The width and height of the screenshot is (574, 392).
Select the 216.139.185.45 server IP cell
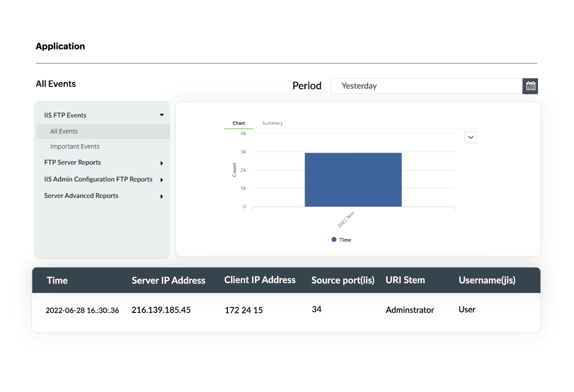(x=161, y=310)
